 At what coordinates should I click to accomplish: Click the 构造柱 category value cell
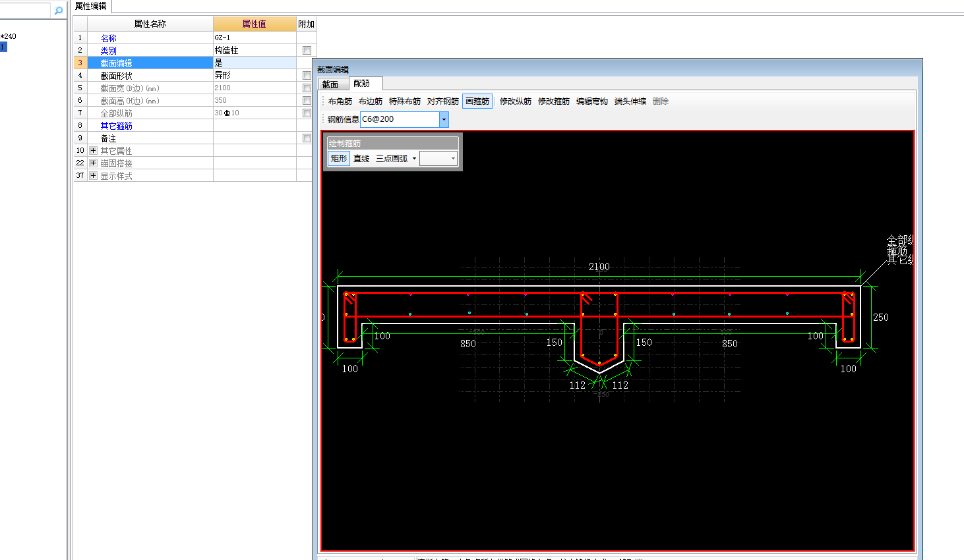[x=255, y=51]
